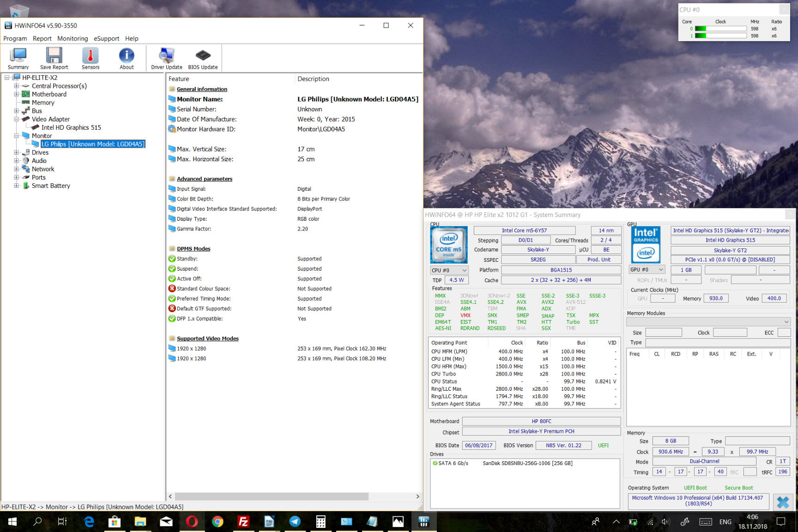Open the Monitoring menu
This screenshot has width=798, height=532.
point(73,38)
